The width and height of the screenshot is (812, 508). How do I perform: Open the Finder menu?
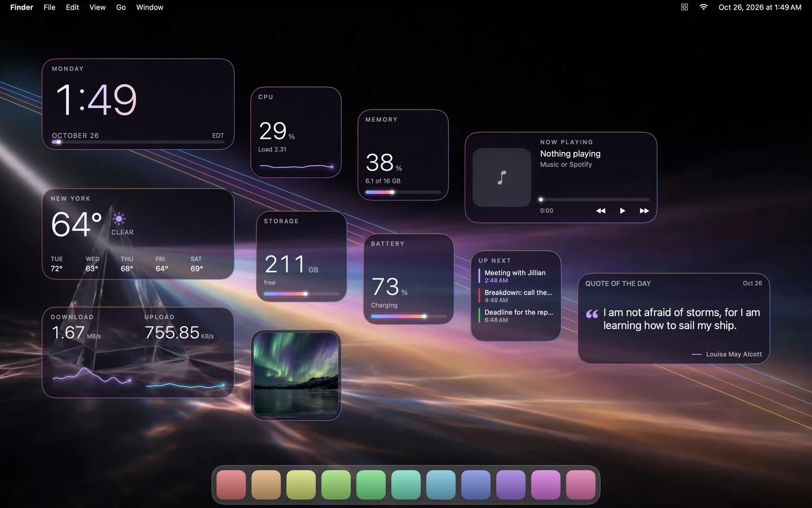(21, 7)
